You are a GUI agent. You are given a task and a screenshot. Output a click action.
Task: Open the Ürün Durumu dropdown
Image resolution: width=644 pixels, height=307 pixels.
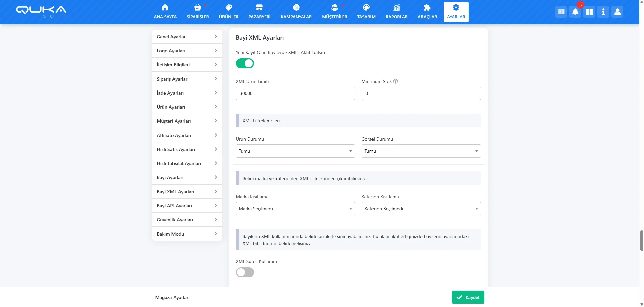tap(295, 151)
